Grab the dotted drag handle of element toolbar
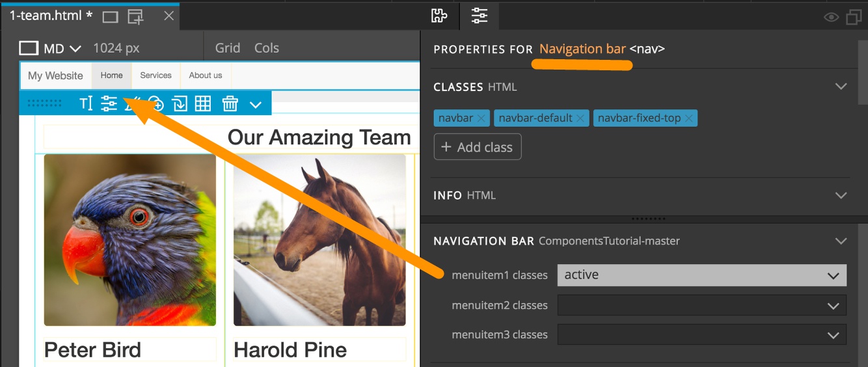Screen dimensions: 868x367 click(x=45, y=103)
